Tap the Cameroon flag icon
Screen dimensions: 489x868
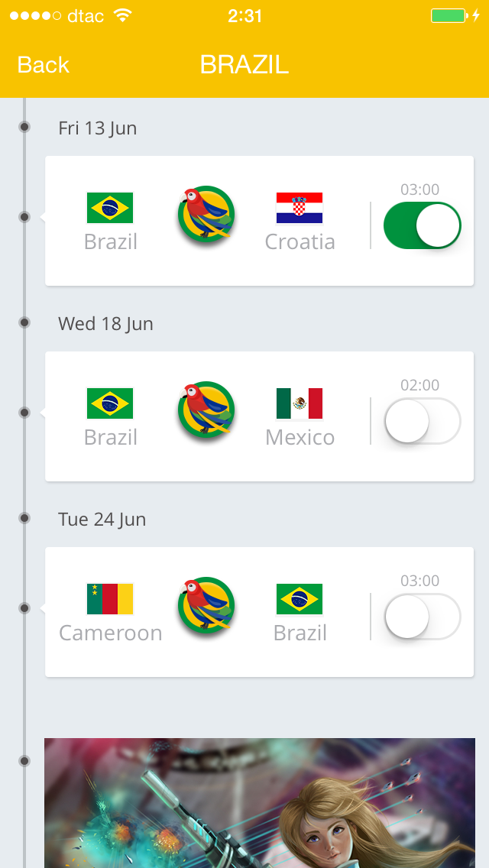[110, 599]
